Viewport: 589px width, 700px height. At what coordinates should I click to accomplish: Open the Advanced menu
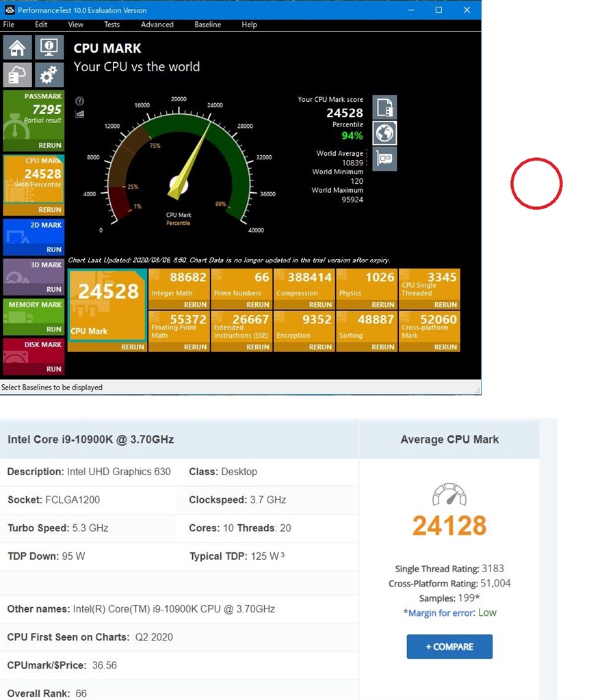[157, 25]
